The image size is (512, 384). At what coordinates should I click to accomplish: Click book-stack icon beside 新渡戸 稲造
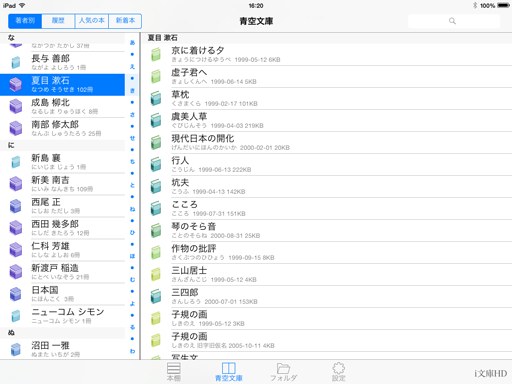pos(16,272)
